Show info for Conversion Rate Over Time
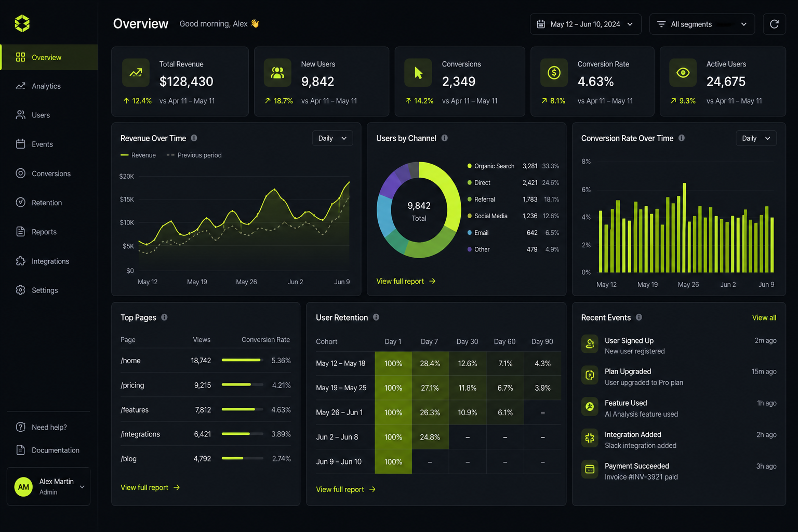 point(681,138)
